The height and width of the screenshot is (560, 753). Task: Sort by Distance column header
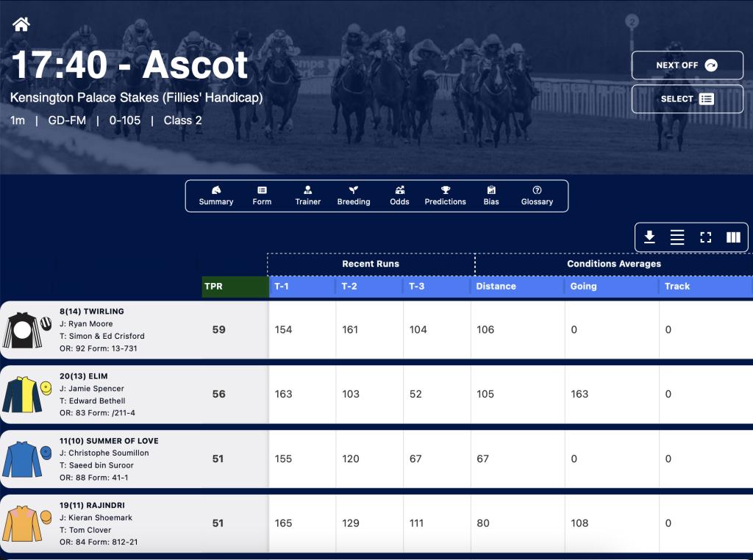click(518, 287)
